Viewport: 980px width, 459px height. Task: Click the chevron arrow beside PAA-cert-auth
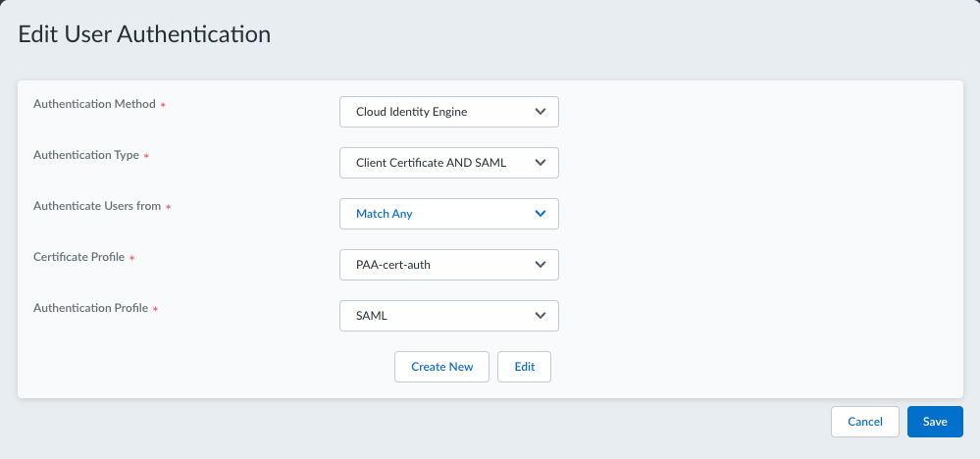(x=541, y=265)
